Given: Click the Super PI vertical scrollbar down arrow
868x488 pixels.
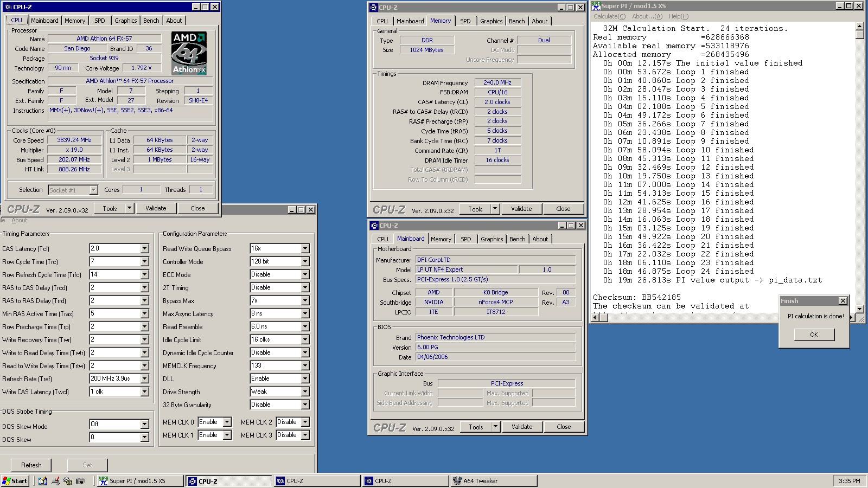Looking at the screenshot, I should click(x=859, y=309).
